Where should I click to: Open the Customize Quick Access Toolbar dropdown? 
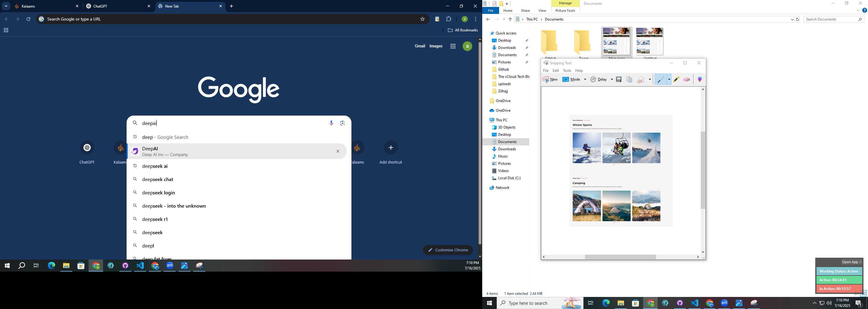pos(507,4)
